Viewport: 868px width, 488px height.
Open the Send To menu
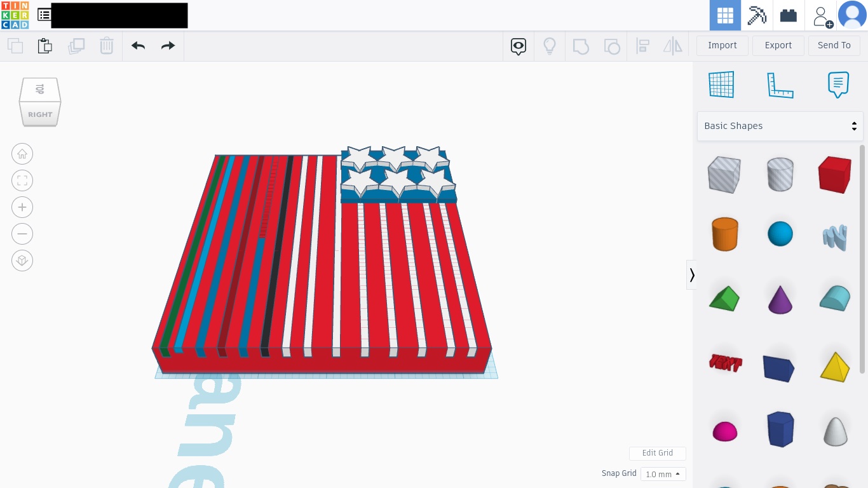834,45
